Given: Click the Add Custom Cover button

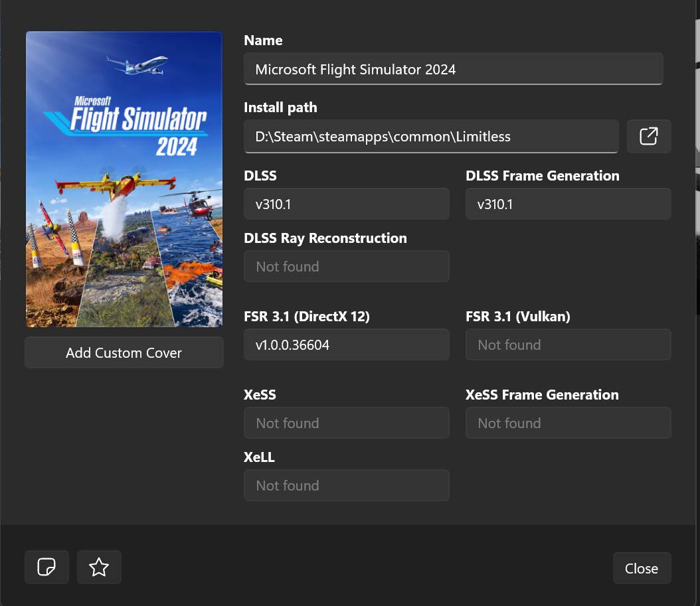Looking at the screenshot, I should [124, 352].
